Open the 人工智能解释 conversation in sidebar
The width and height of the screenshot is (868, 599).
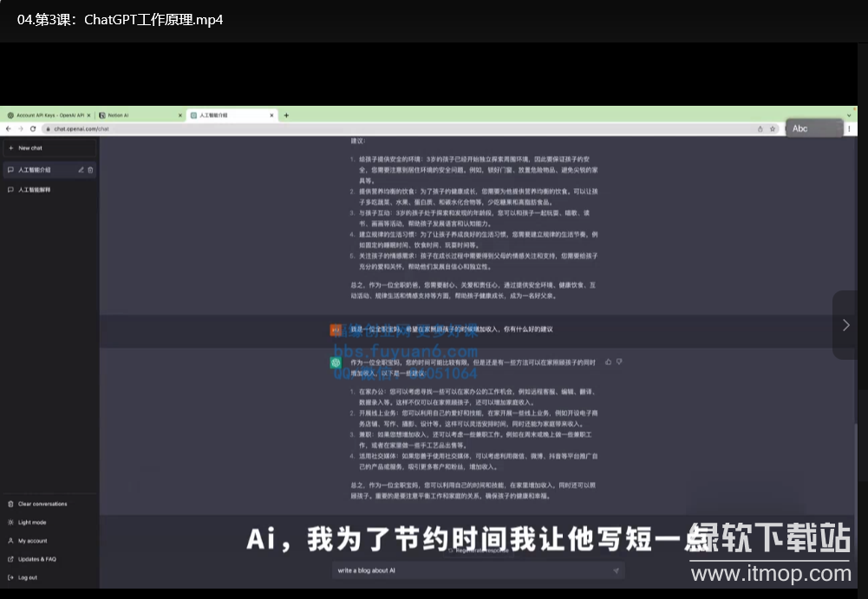coord(49,190)
